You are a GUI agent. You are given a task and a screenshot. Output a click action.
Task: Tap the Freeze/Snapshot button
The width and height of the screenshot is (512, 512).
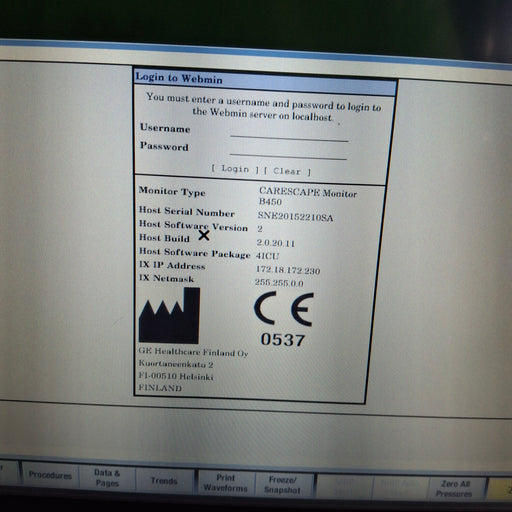(x=283, y=485)
